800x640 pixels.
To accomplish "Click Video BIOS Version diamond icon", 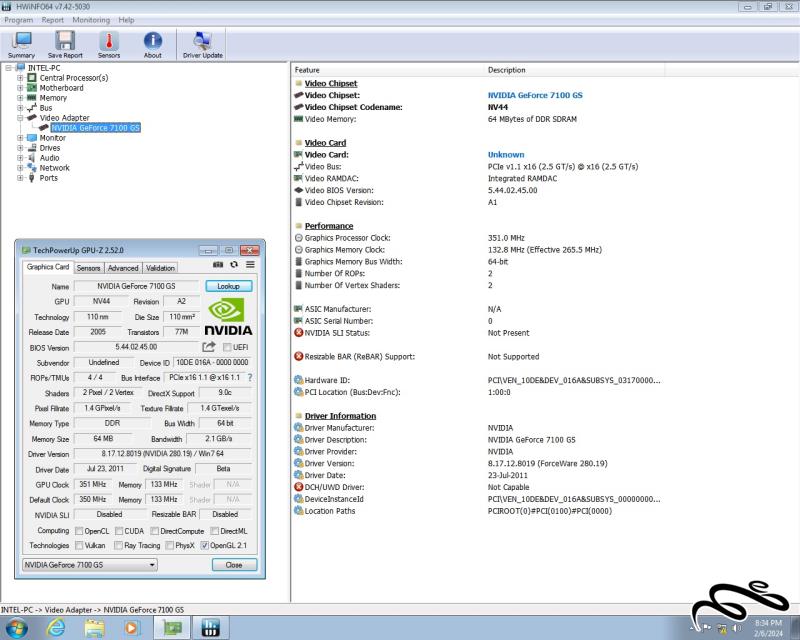I will [x=298, y=190].
